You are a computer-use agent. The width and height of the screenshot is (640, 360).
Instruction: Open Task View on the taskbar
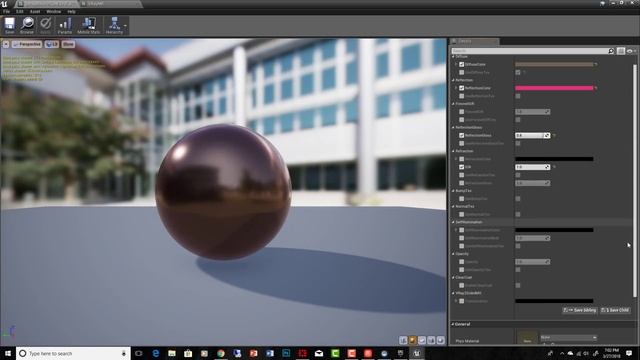pos(139,353)
